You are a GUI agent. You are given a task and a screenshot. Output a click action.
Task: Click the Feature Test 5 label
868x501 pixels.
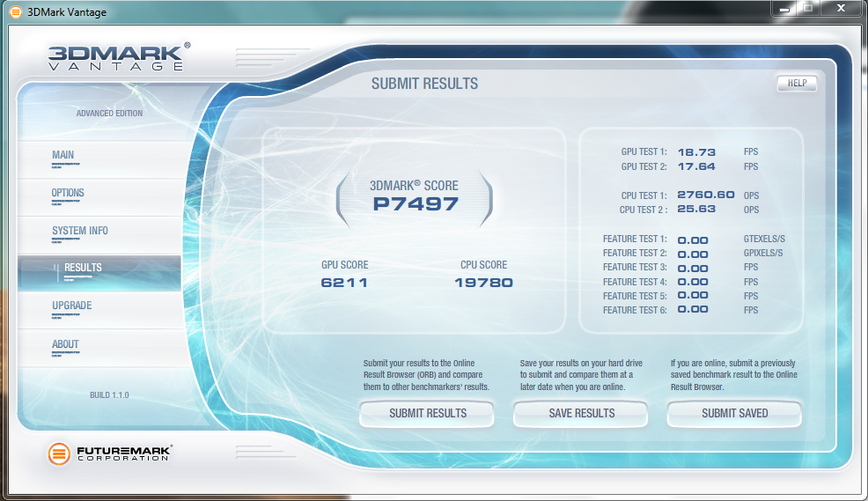click(x=635, y=296)
